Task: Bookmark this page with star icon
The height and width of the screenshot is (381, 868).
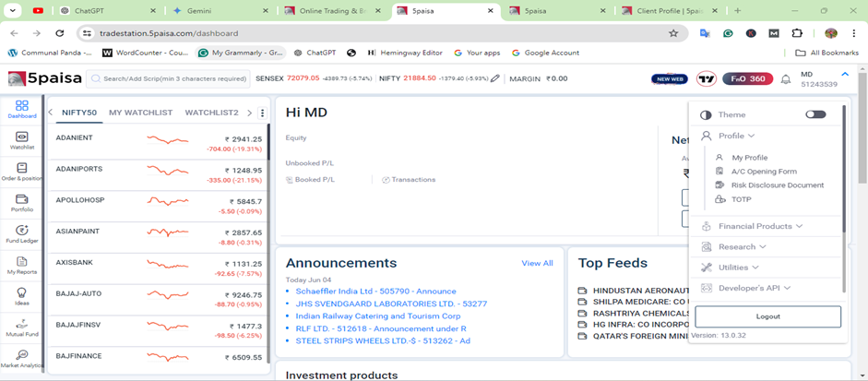Action: click(673, 33)
